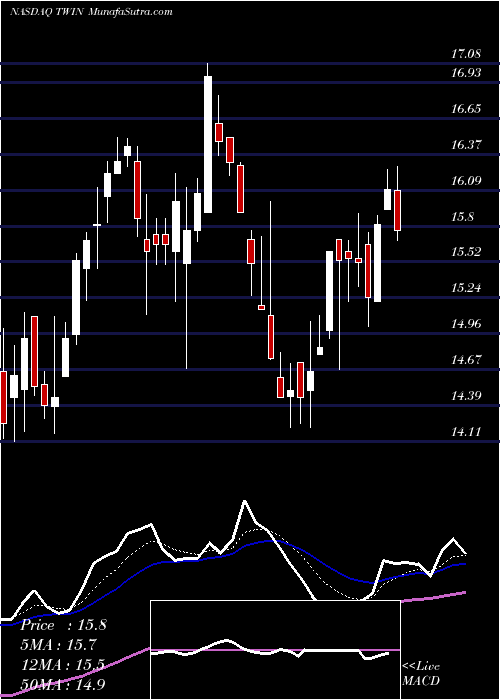
Task: Click the 50MA : 14.9 readout
Action: click(63, 685)
